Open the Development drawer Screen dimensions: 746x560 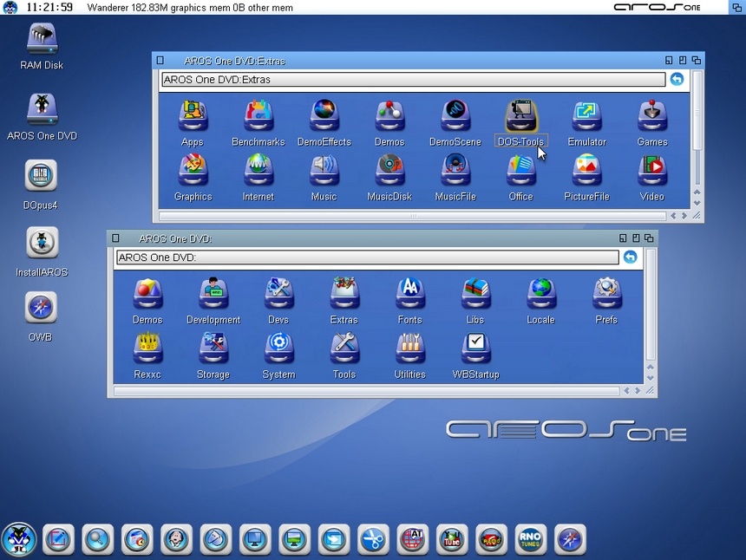point(213,295)
